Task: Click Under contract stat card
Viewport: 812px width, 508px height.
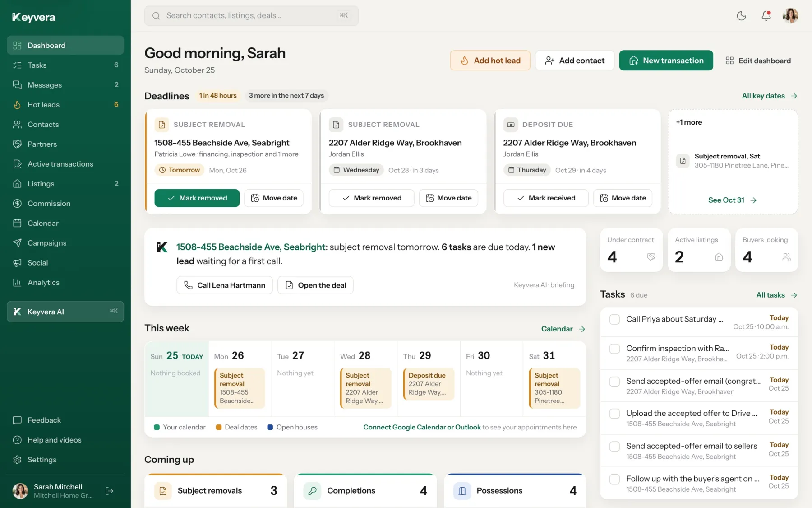Action: [x=631, y=250]
